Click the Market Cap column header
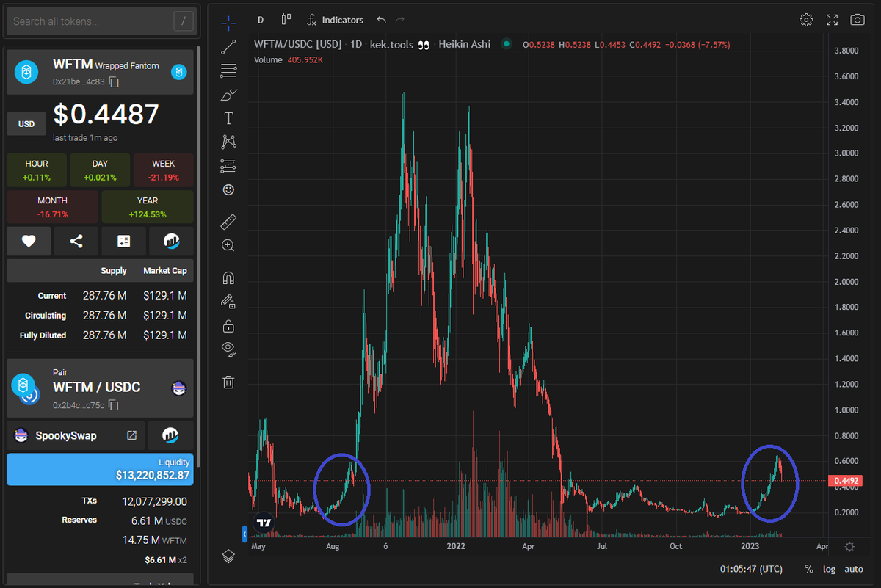Screen dimensions: 881x588 (x=165, y=271)
